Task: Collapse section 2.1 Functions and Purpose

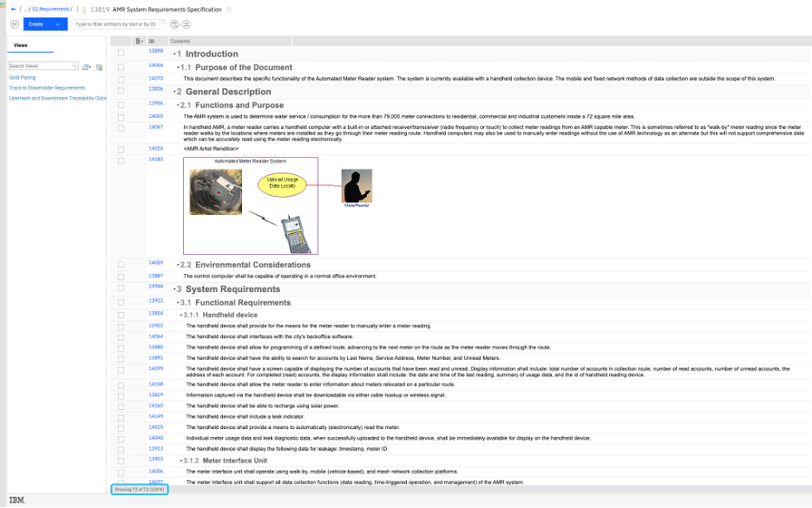Action: pyautogui.click(x=178, y=105)
